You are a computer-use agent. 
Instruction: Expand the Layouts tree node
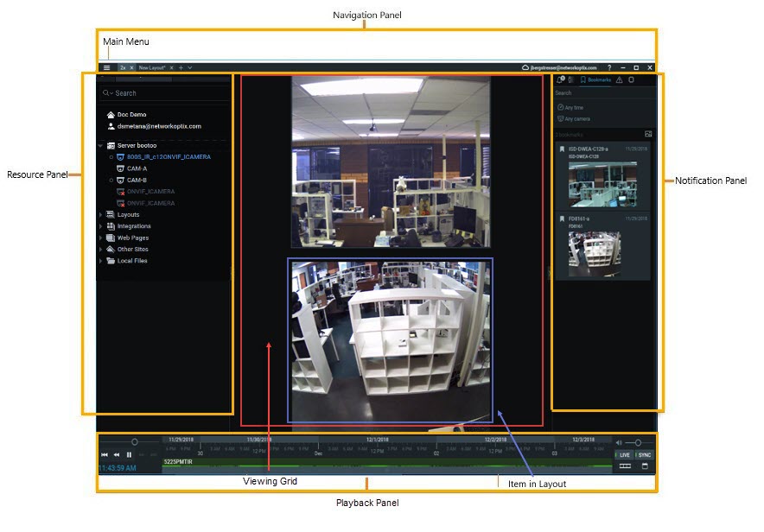(99, 214)
